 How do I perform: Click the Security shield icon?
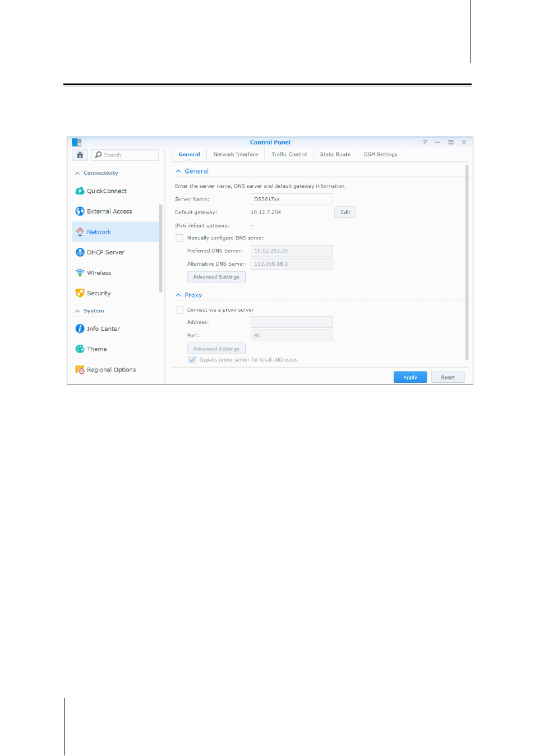(x=80, y=293)
